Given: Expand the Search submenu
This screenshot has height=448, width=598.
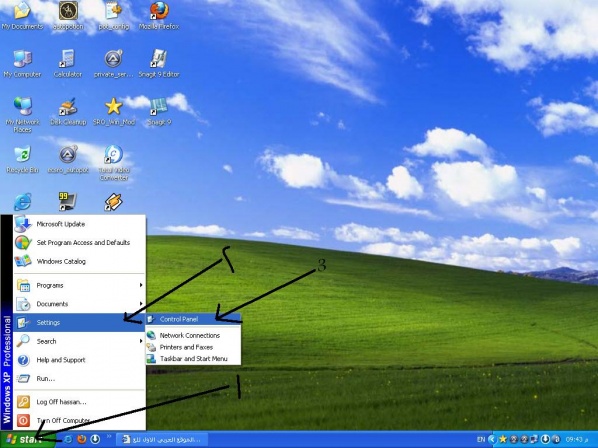Looking at the screenshot, I should tap(79, 341).
